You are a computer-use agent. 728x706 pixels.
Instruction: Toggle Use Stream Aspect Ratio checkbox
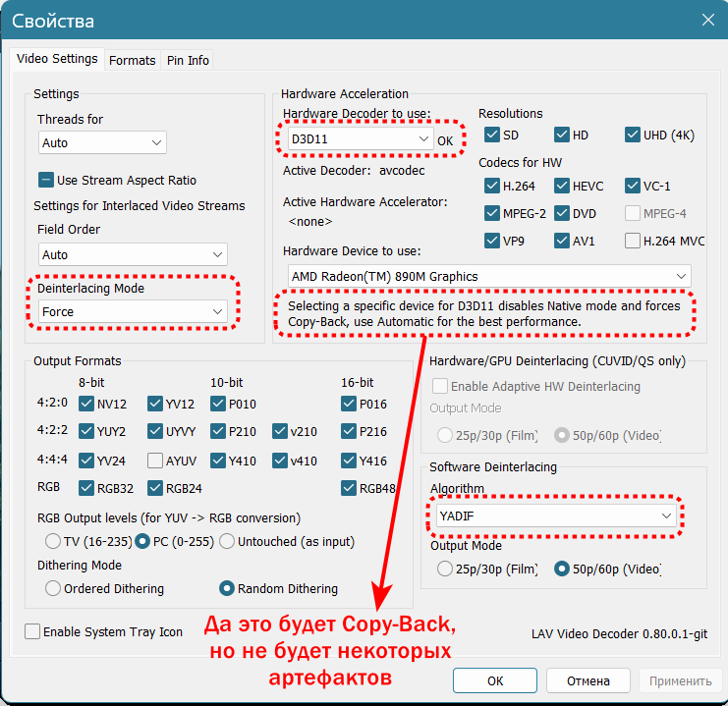point(45,180)
